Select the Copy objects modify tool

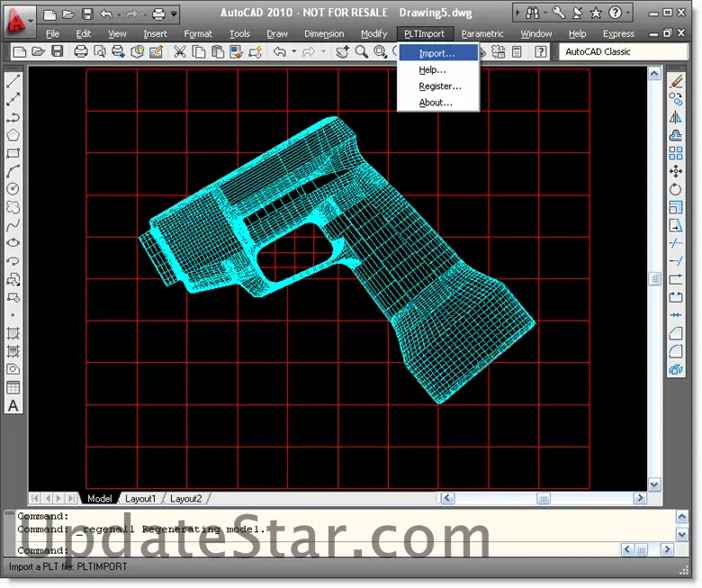pos(676,99)
